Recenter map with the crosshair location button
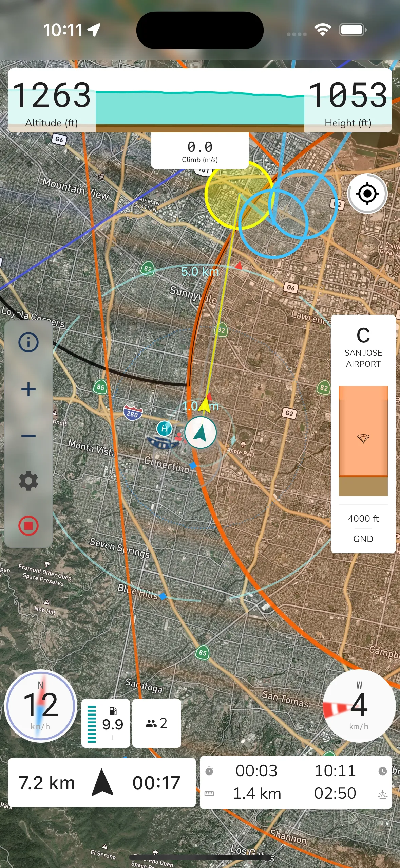This screenshot has height=868, width=400. tap(367, 194)
